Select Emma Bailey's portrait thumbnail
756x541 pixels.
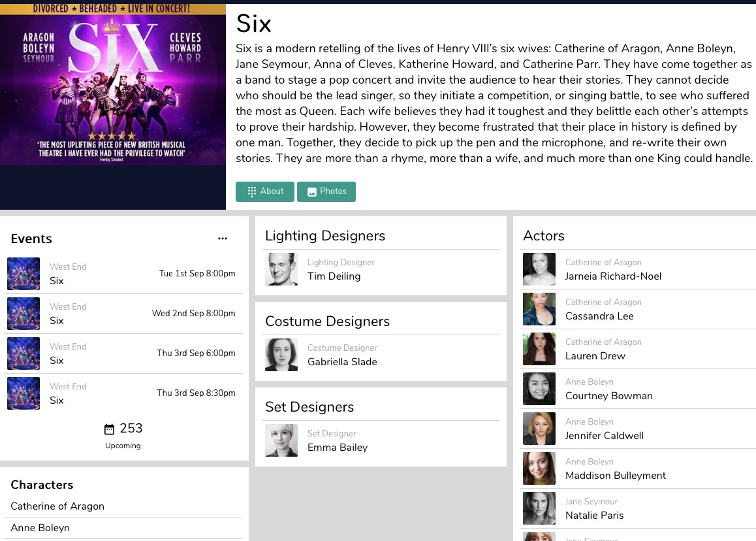[281, 440]
